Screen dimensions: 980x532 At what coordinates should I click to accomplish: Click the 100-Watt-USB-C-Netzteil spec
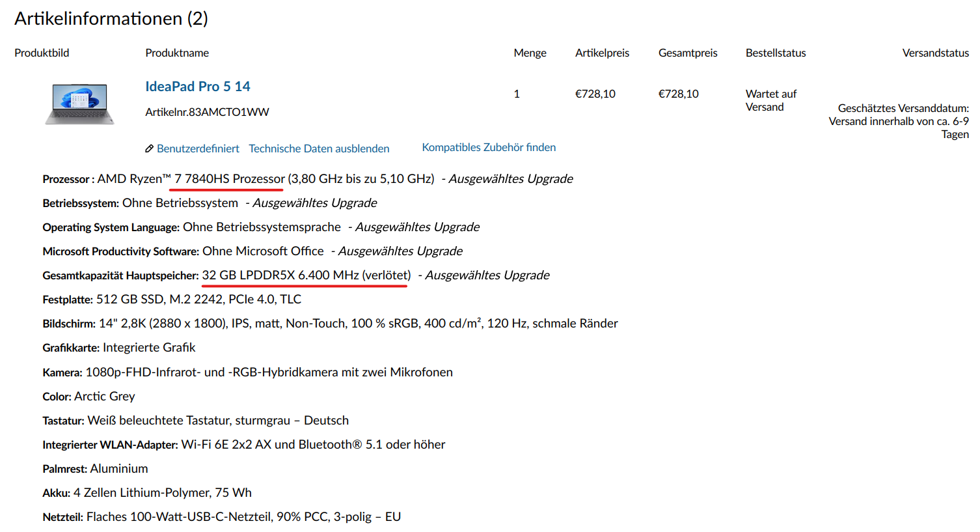point(221,516)
